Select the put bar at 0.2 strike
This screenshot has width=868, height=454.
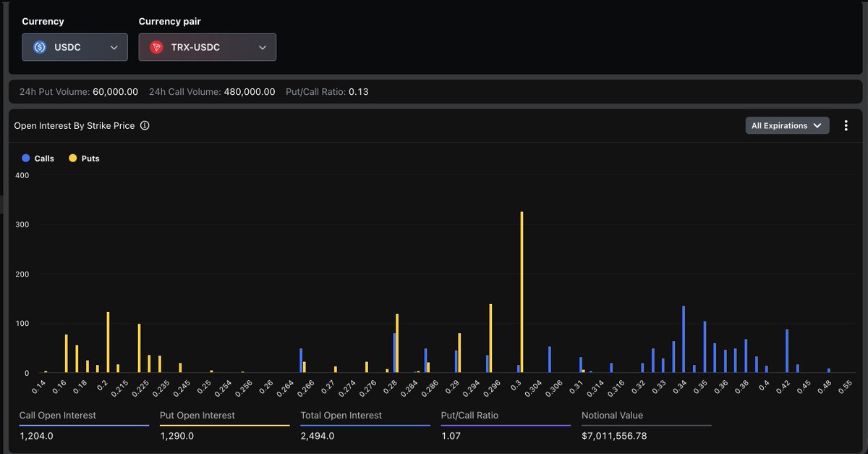(108, 342)
